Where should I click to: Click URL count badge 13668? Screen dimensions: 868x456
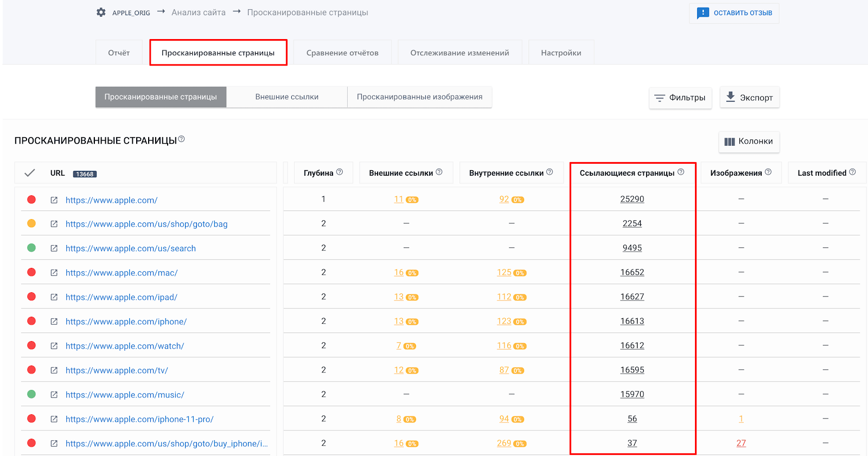coord(85,174)
